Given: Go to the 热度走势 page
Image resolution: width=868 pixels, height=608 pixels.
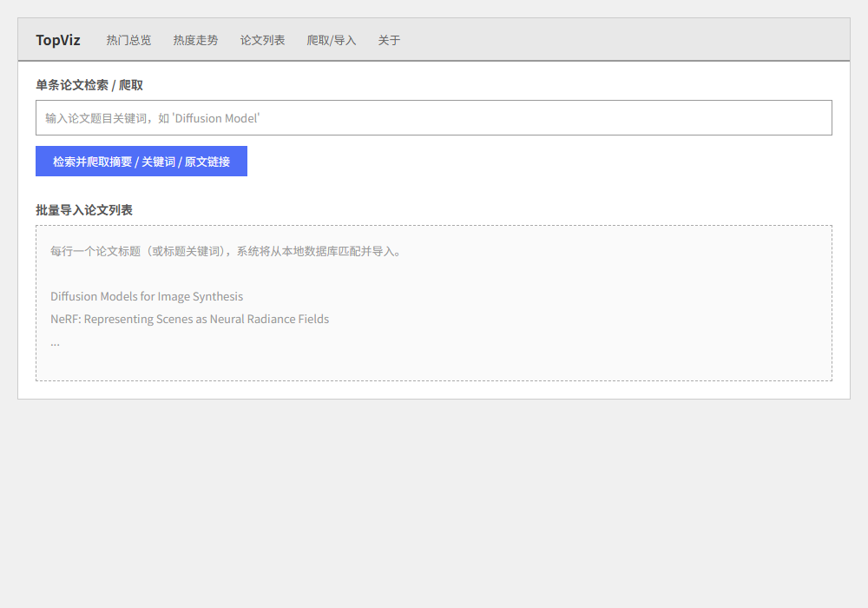Looking at the screenshot, I should coord(195,40).
